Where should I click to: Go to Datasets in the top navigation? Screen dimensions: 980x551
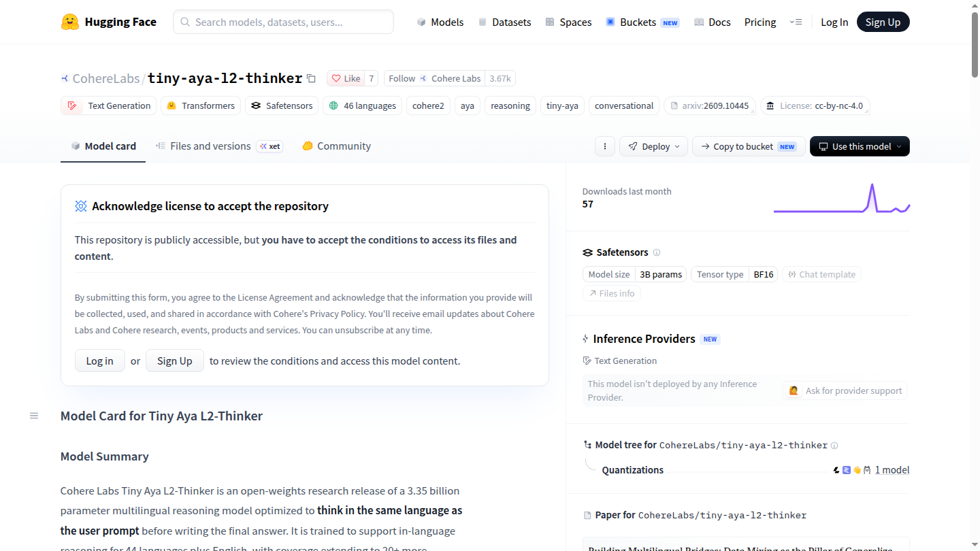[504, 22]
